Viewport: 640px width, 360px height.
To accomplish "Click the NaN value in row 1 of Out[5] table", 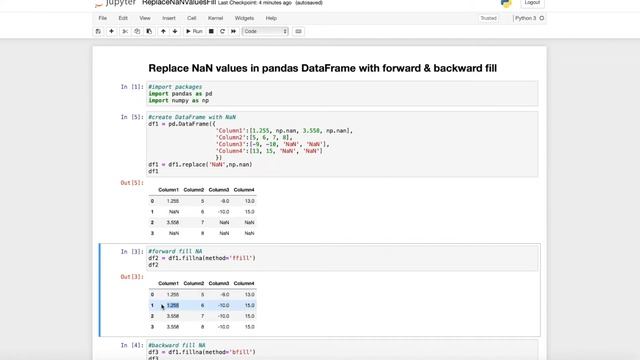I will click(174, 212).
